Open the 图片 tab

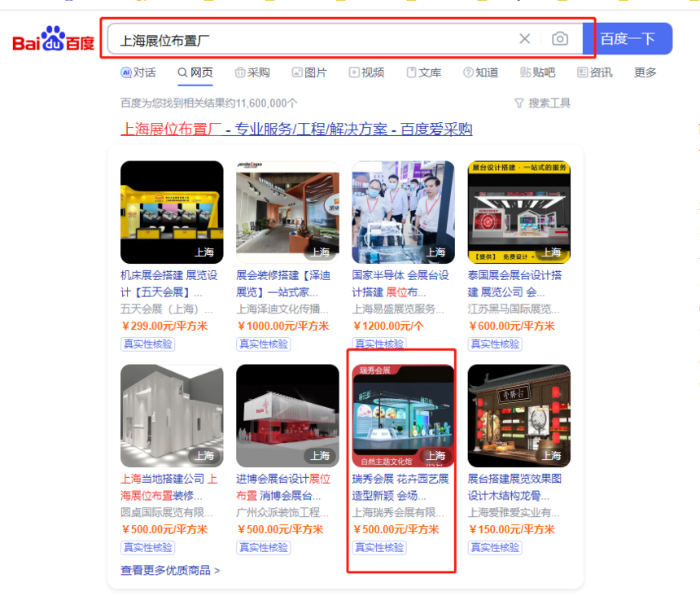click(309, 72)
